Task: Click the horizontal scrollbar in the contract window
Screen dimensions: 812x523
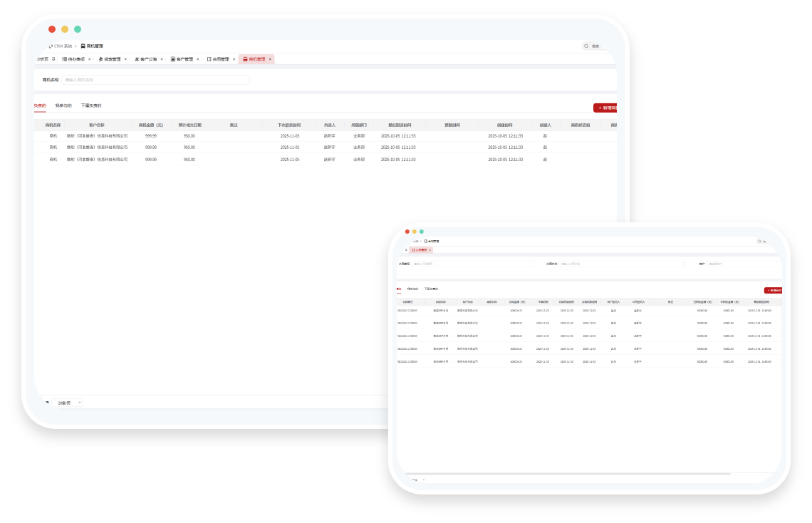Action: coord(563,474)
